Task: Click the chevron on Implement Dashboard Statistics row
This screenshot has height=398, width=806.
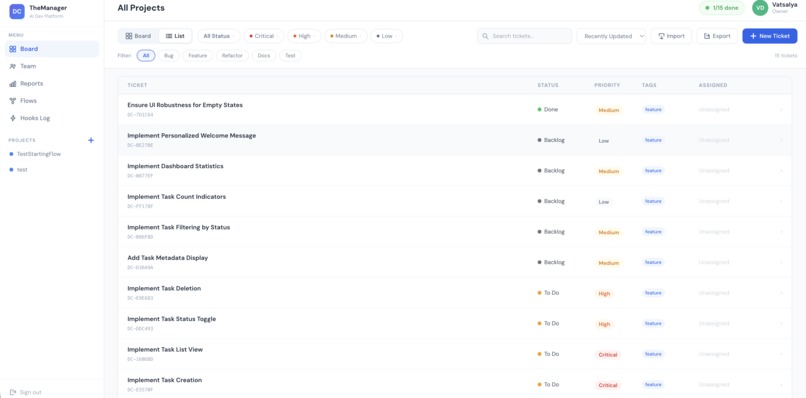Action: [x=781, y=171]
